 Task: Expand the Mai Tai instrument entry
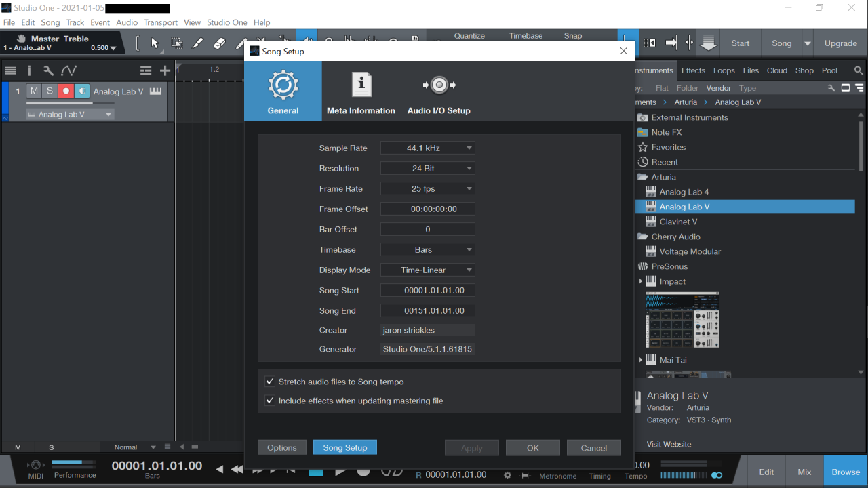tap(641, 360)
